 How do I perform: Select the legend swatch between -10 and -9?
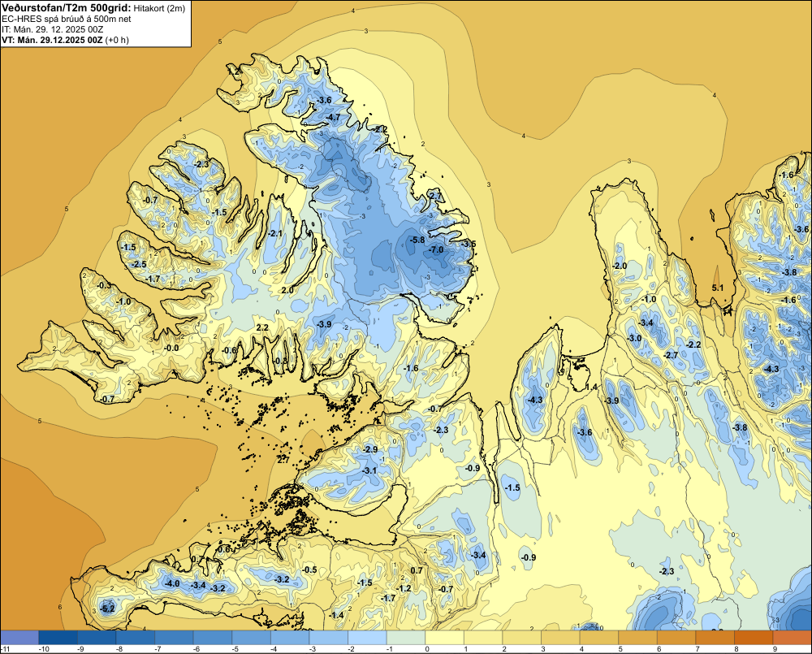(58, 637)
